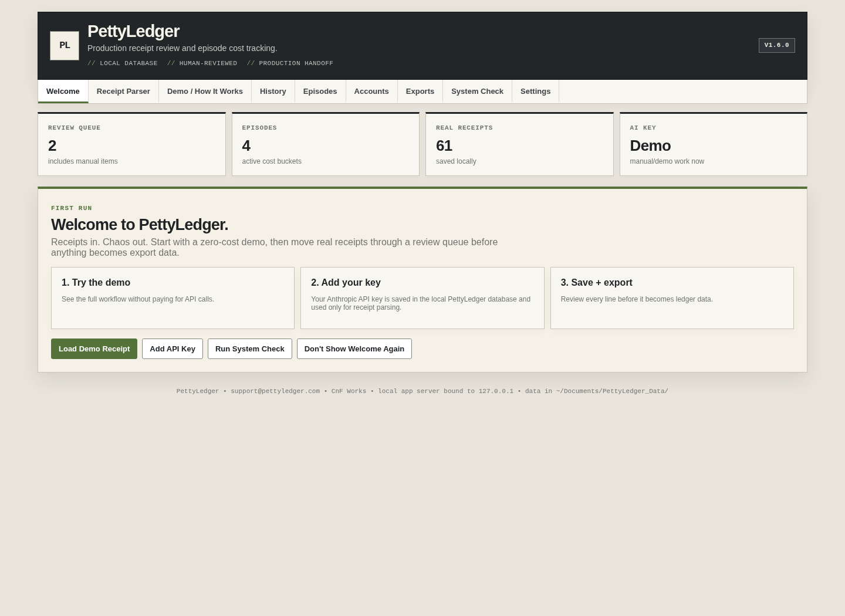Switch to the Welcome tab
845x616 pixels.
pos(63,92)
